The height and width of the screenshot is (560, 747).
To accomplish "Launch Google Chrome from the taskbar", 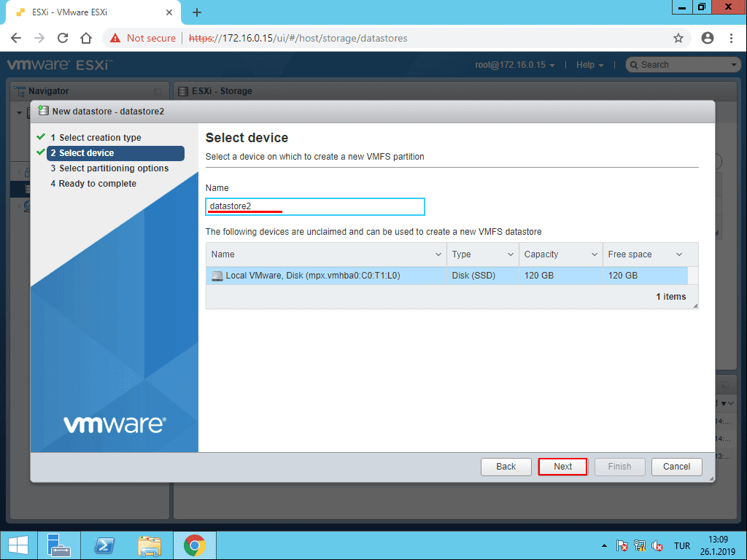I will [196, 545].
